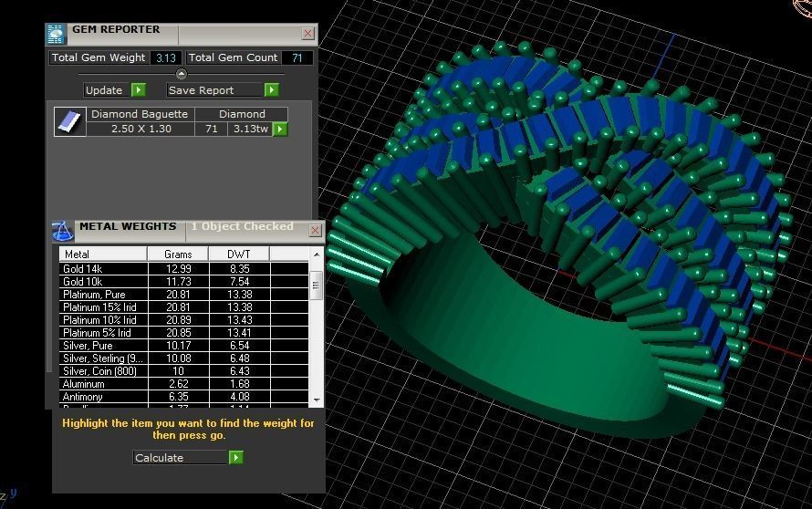Collapse Gem Reporter with round arrow button

pyautogui.click(x=182, y=74)
